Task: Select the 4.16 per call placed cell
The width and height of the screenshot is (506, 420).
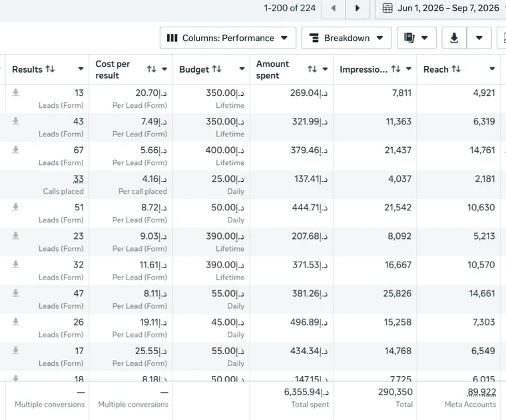Action: click(130, 185)
